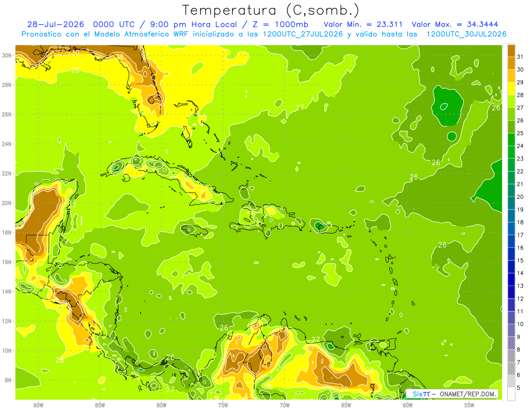Click the '8N' latitude axis label
Screen dimensions: 532x411
click(x=9, y=380)
